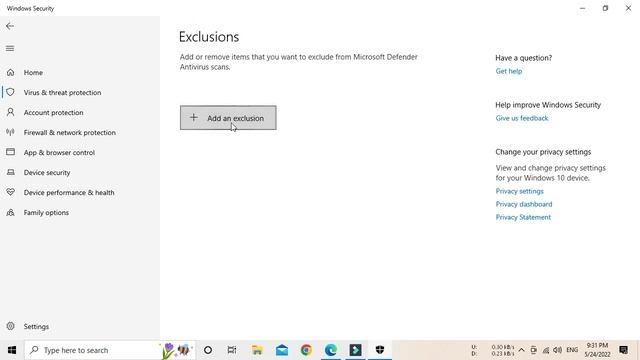The width and height of the screenshot is (640, 360).
Task: Click the antenna icon for firewall
Action: click(x=11, y=132)
